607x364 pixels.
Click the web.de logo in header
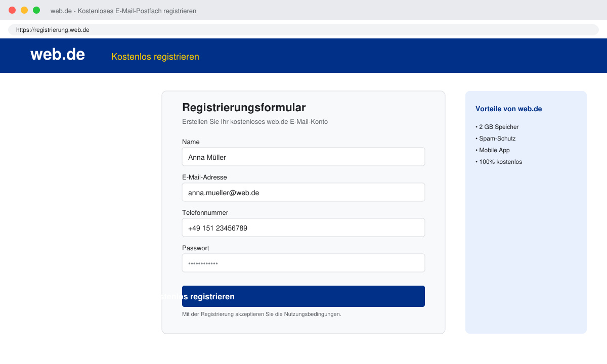click(58, 55)
